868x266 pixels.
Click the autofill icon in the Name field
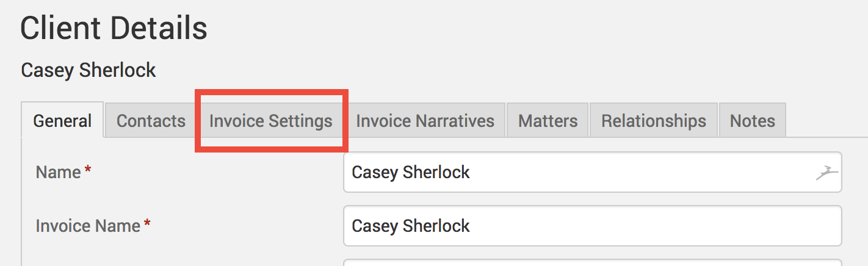[825, 173]
